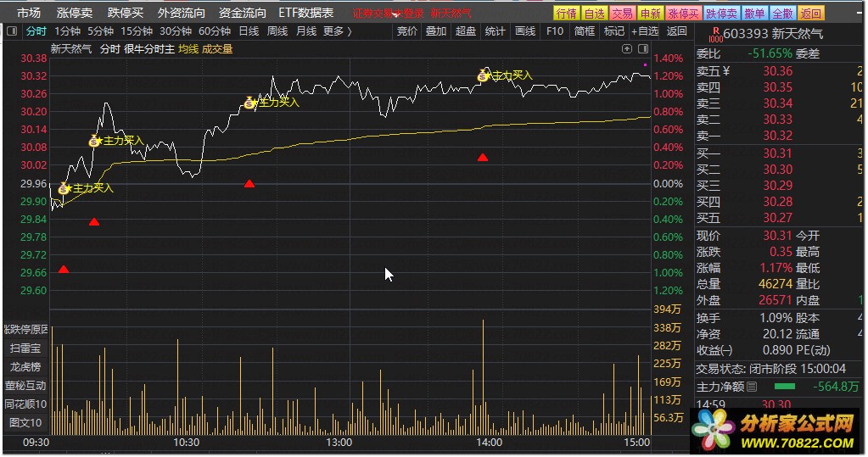Click the blue 撤单 button

tap(754, 14)
